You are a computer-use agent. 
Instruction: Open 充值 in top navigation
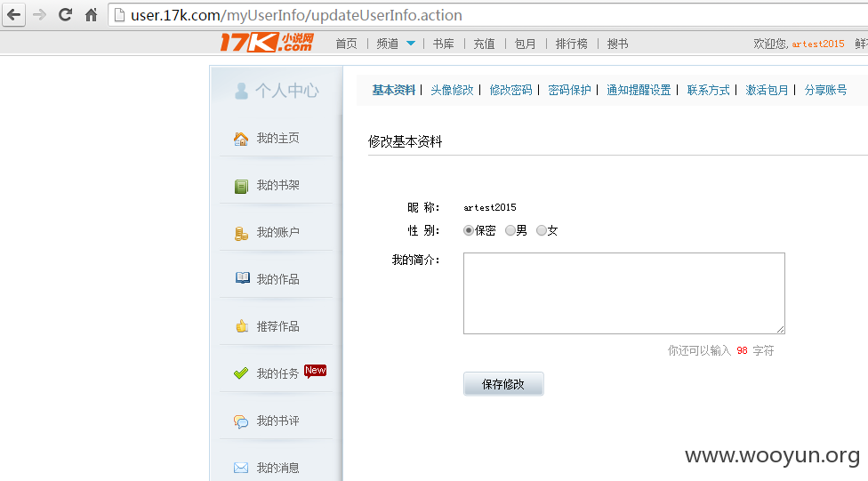tap(485, 44)
